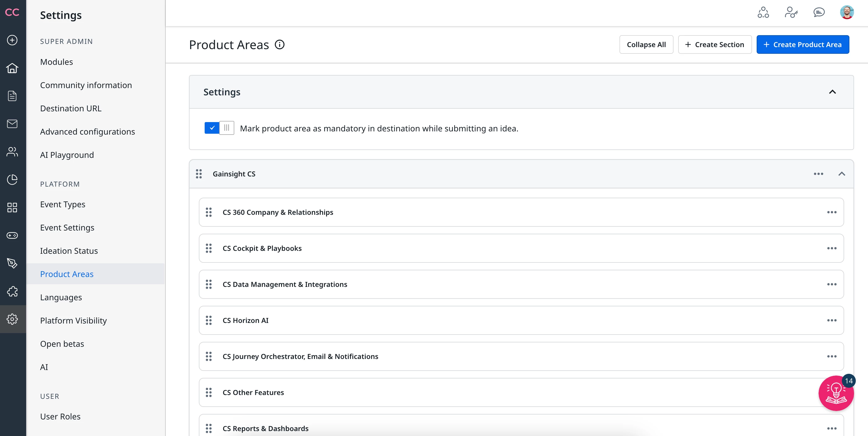Open more options for CS Data Management & Integrations
The image size is (868, 436).
(832, 284)
